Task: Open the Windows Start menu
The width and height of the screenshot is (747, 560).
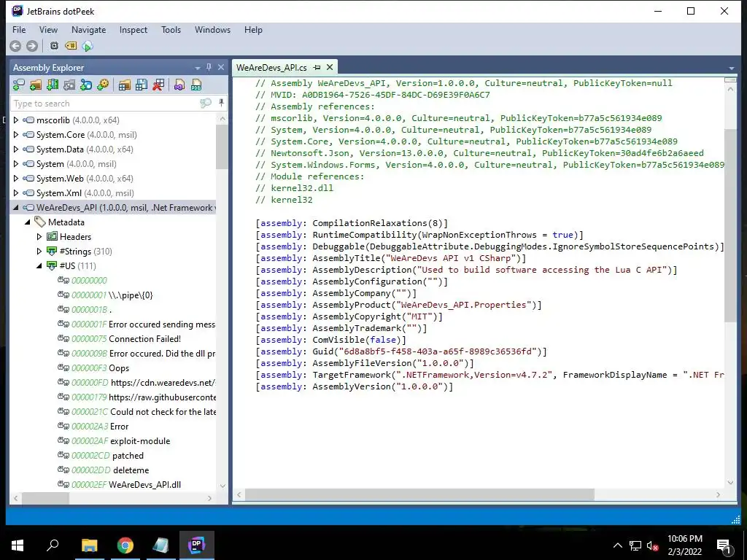Action: [18, 545]
